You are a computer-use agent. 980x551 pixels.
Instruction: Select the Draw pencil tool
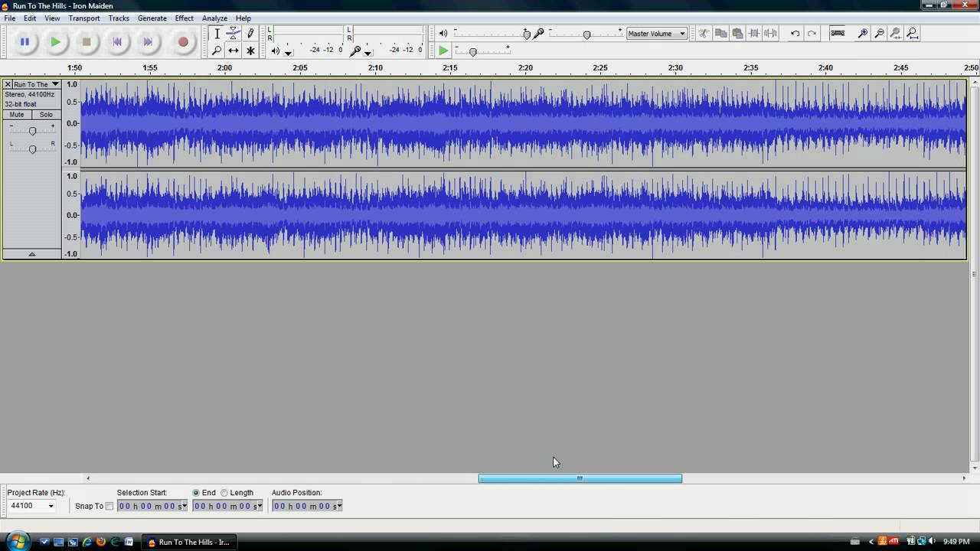coord(250,34)
